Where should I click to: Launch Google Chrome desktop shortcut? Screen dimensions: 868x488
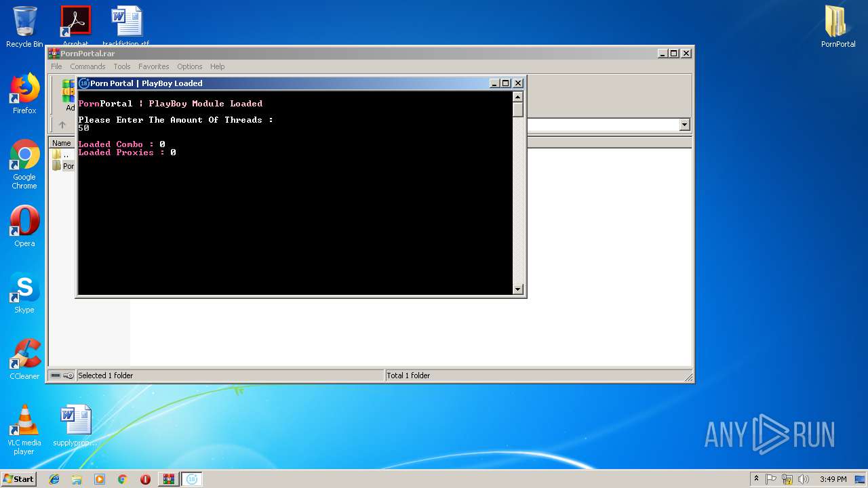[24, 164]
